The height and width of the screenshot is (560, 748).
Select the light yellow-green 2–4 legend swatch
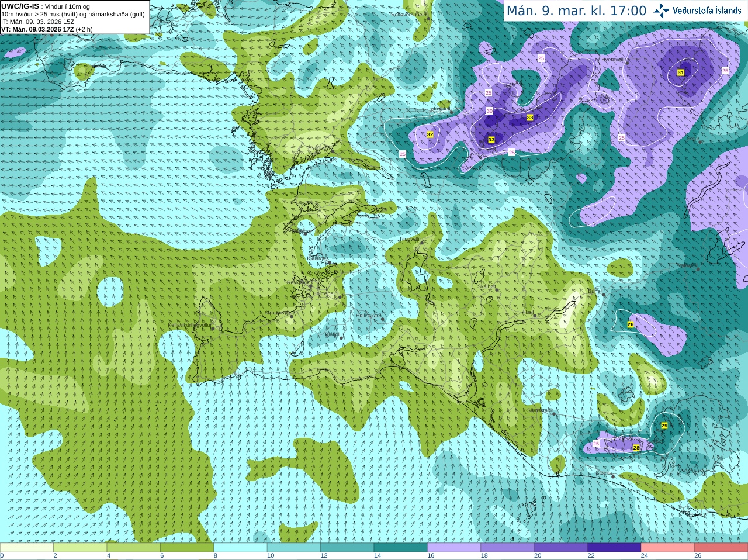(80, 548)
